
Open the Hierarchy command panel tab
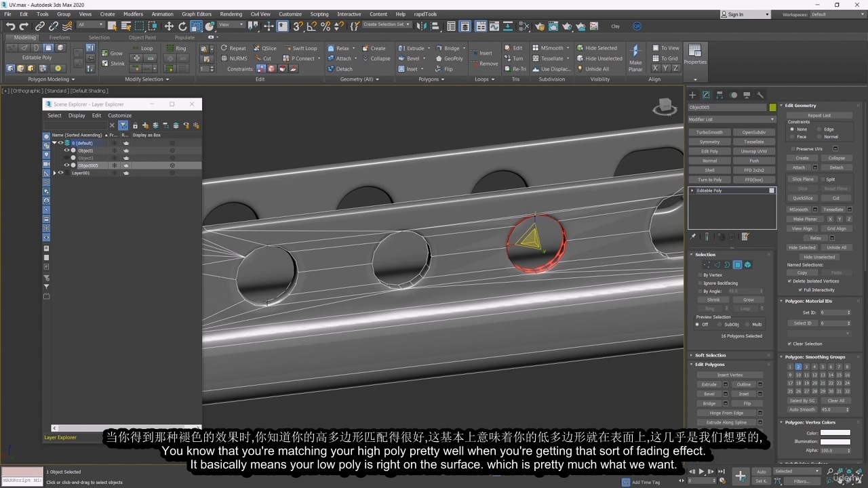[x=719, y=95]
